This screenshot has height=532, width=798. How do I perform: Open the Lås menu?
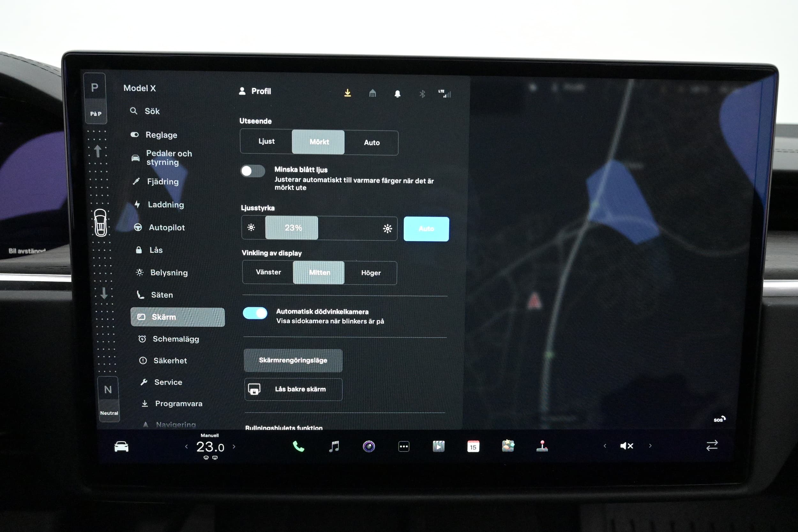[x=149, y=250]
